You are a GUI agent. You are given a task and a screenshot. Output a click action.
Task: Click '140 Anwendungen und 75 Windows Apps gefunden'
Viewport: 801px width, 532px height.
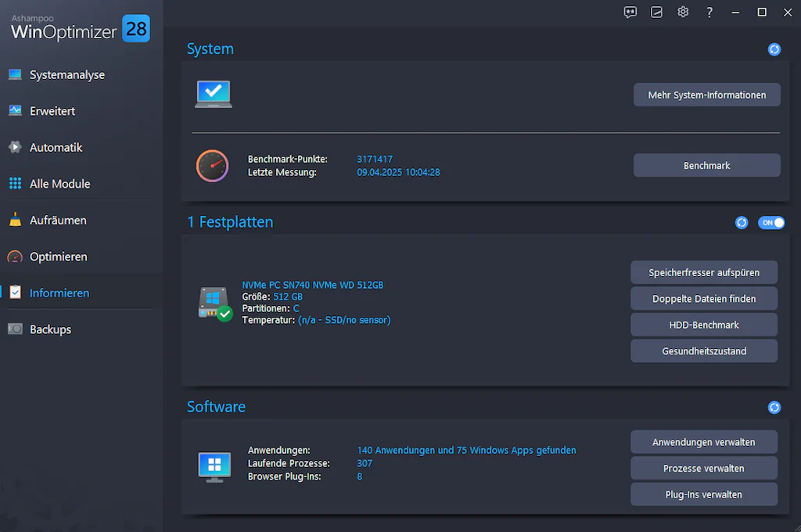pos(466,450)
